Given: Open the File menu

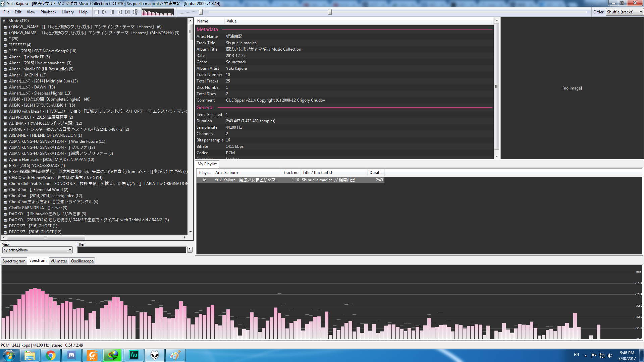Looking at the screenshot, I should coord(6,12).
